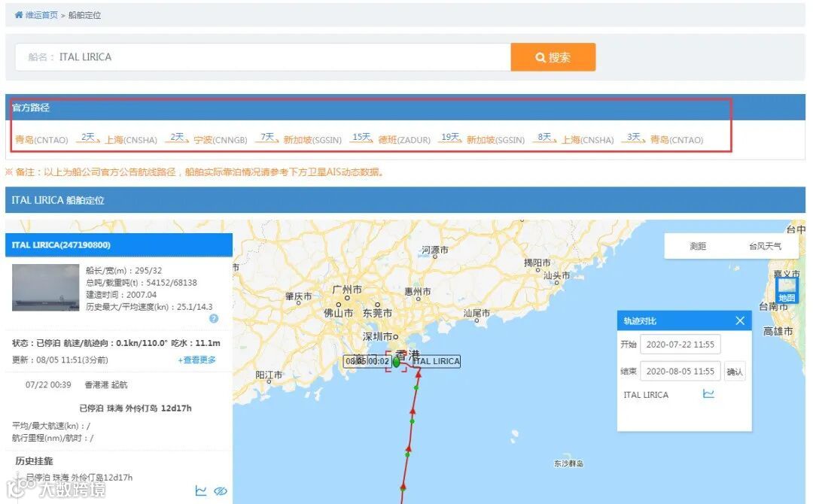Select second 新加坡(SGSIN) port in route

[x=495, y=140]
